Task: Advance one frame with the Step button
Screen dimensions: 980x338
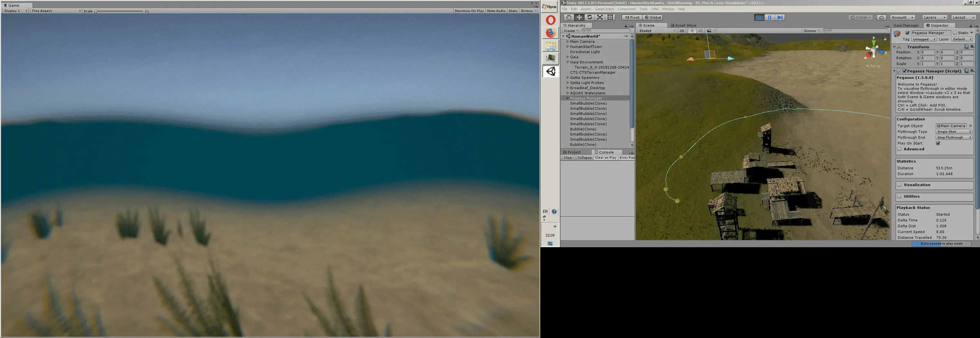Action: pyautogui.click(x=780, y=17)
